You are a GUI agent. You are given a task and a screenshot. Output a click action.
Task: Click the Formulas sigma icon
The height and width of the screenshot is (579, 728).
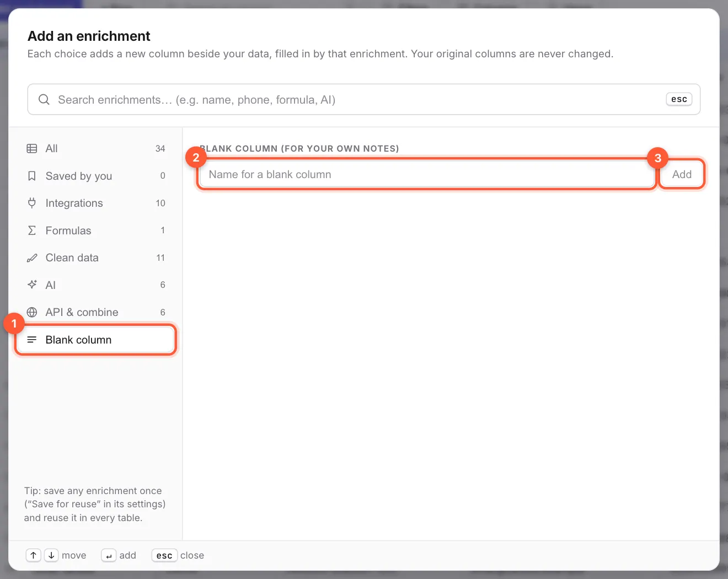coord(32,230)
